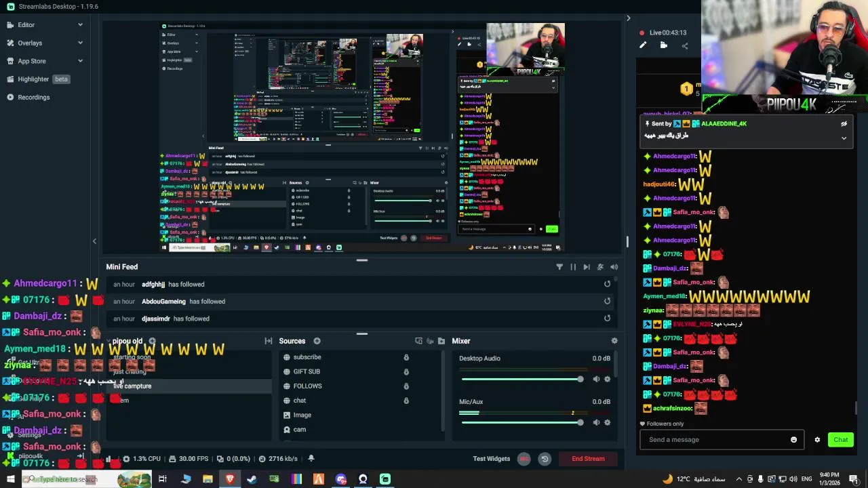The width and height of the screenshot is (868, 488).
Task: Click the Test Widgets button
Action: tap(491, 459)
